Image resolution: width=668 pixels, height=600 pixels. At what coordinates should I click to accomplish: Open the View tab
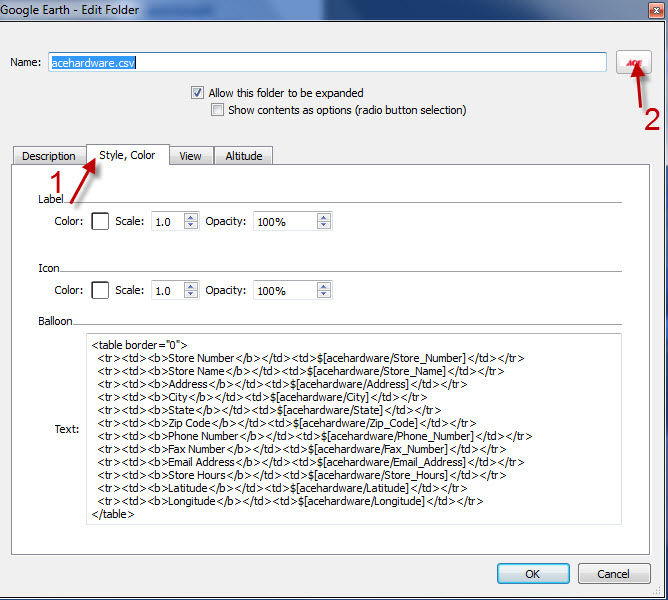[190, 156]
